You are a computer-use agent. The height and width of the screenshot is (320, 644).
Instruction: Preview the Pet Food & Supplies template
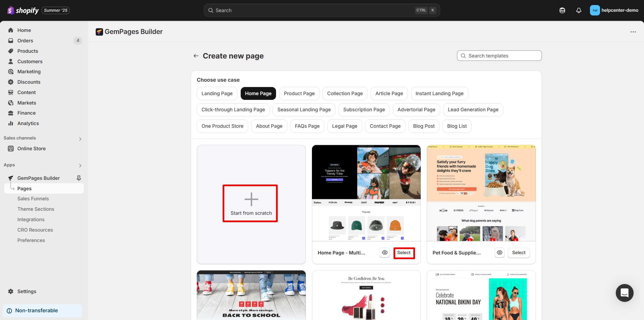[x=499, y=252]
